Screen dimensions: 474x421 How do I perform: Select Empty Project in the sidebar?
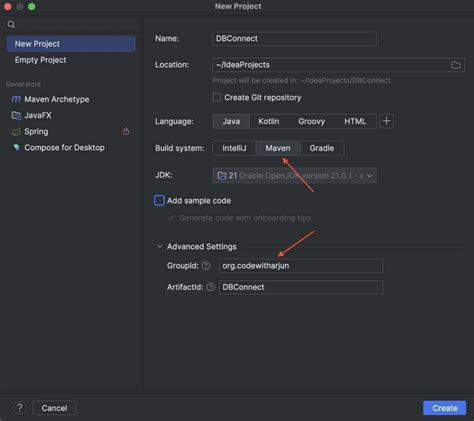click(x=71, y=60)
